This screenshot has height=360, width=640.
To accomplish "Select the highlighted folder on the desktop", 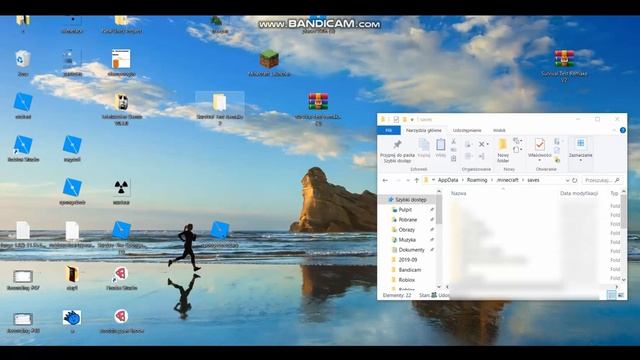I will pos(220,103).
